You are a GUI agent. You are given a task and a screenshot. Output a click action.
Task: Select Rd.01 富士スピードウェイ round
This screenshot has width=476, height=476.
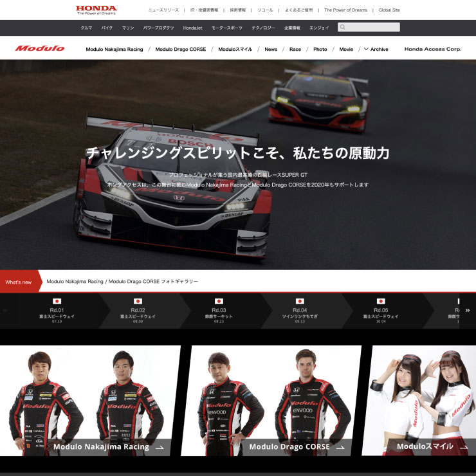[57, 311]
